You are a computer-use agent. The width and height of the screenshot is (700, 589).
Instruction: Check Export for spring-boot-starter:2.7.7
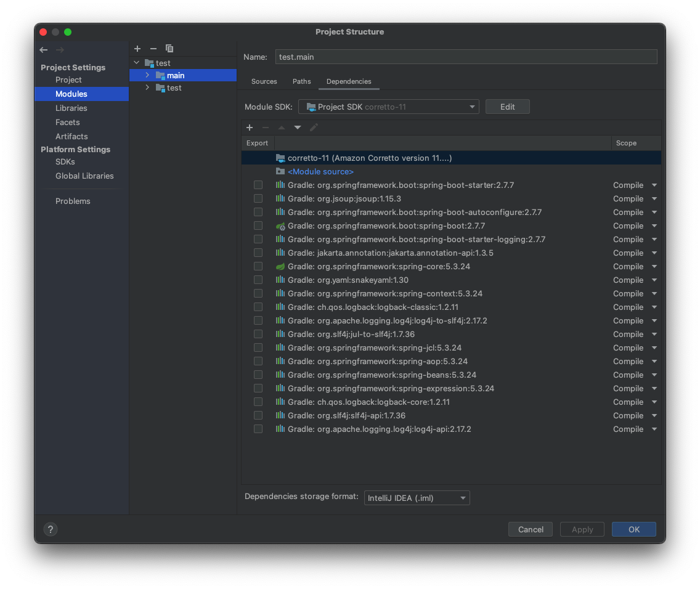point(258,185)
